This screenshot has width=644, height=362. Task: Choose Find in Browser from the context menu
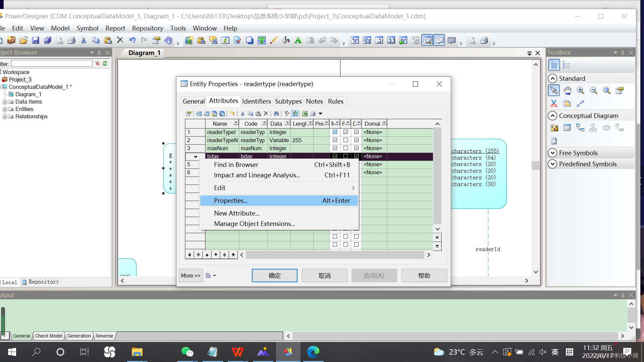tap(279, 165)
